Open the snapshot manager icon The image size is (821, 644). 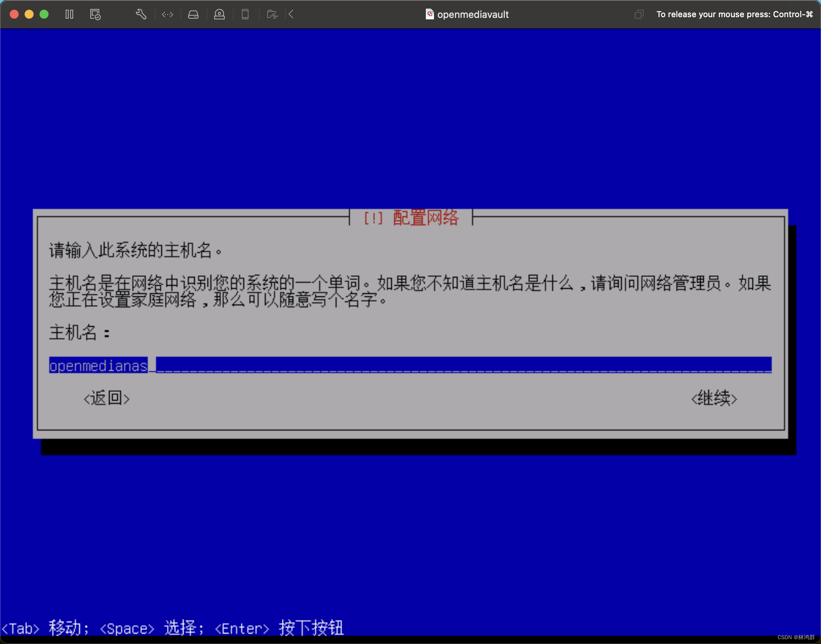click(x=95, y=14)
